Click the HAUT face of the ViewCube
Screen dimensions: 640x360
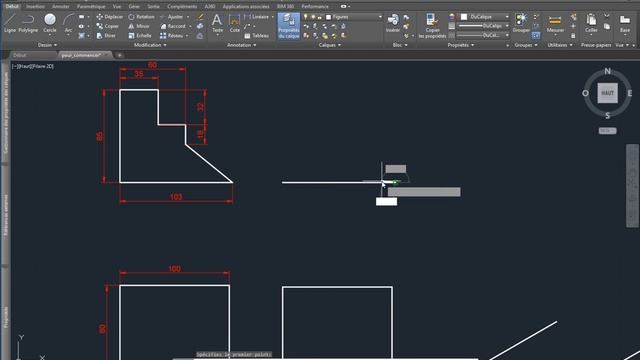pyautogui.click(x=607, y=93)
